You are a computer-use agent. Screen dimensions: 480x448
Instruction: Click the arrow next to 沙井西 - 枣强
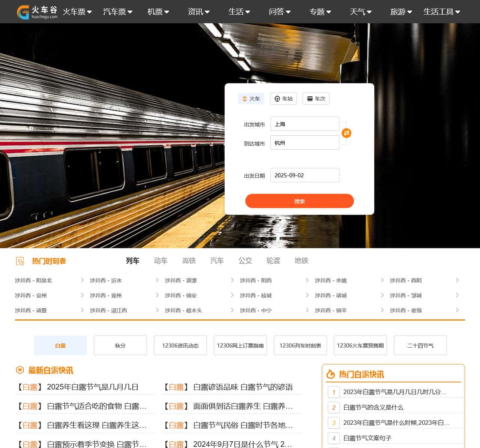(x=457, y=310)
